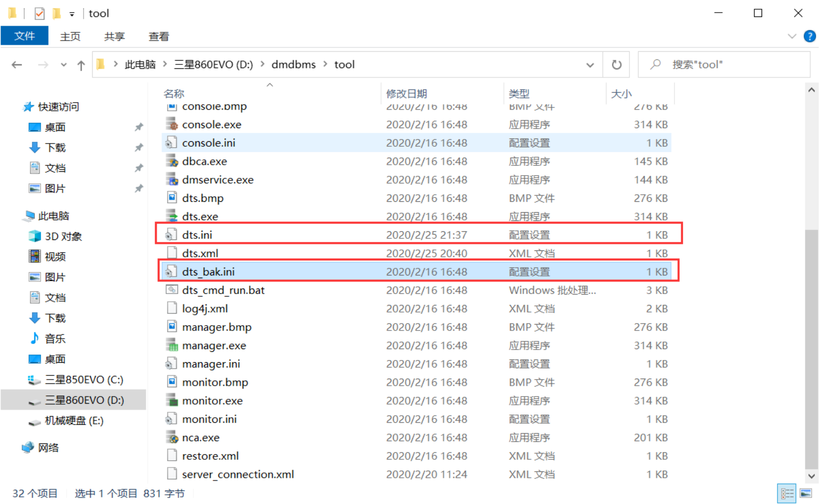The width and height of the screenshot is (820, 504).
Task: Open monitor.exe
Action: tap(212, 400)
